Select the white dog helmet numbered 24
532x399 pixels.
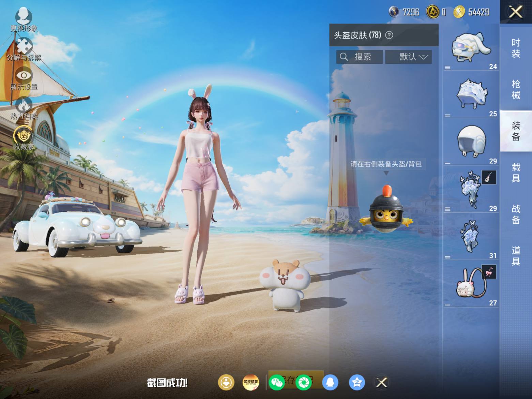click(471, 48)
